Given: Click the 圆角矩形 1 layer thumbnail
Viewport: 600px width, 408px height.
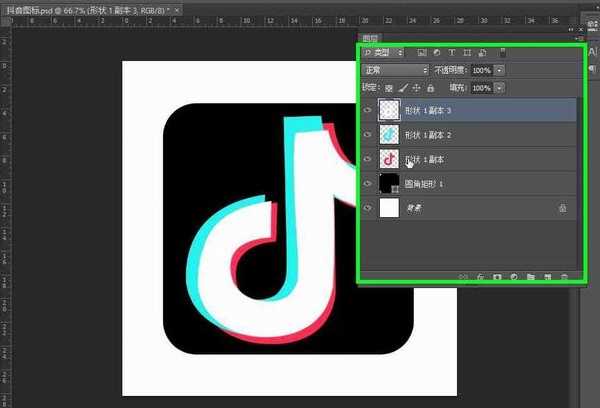Looking at the screenshot, I should (x=388, y=183).
